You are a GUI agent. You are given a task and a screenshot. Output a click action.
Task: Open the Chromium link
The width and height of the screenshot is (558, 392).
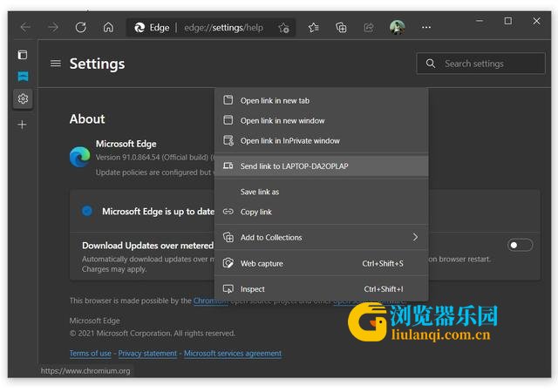pyautogui.click(x=210, y=301)
